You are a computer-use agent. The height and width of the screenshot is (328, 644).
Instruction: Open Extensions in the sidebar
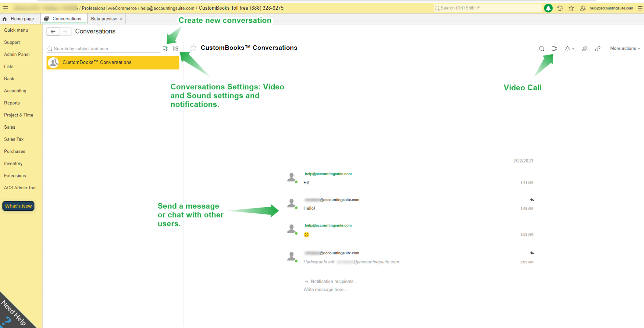click(15, 176)
